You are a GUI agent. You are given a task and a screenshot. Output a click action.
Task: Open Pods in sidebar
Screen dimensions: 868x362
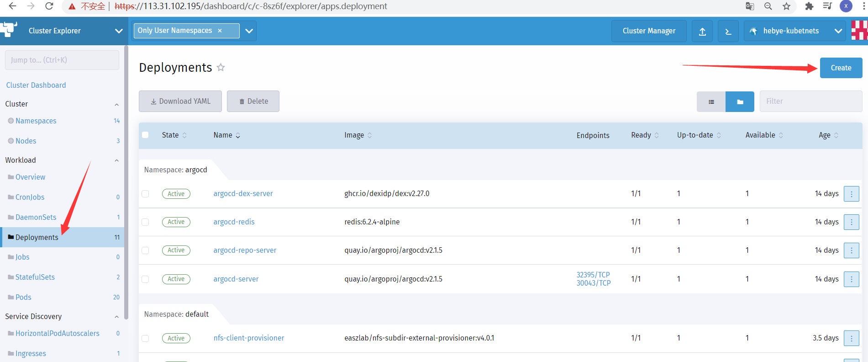(x=23, y=297)
